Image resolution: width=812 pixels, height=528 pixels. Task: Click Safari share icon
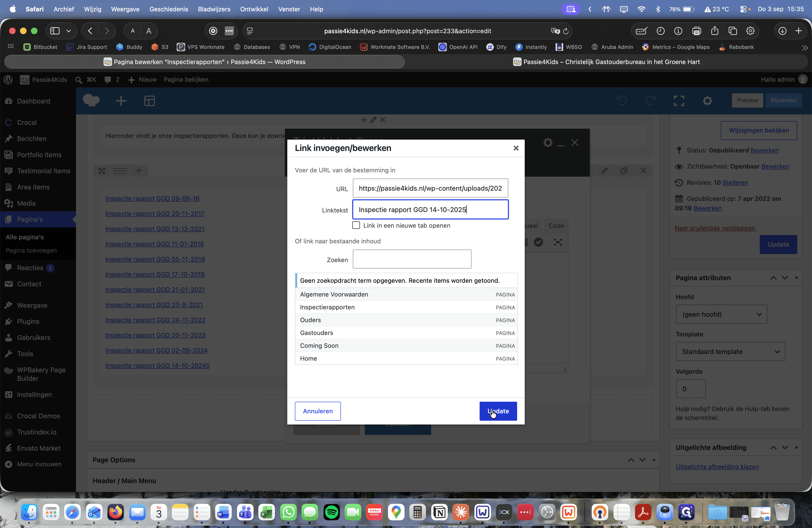[714, 31]
